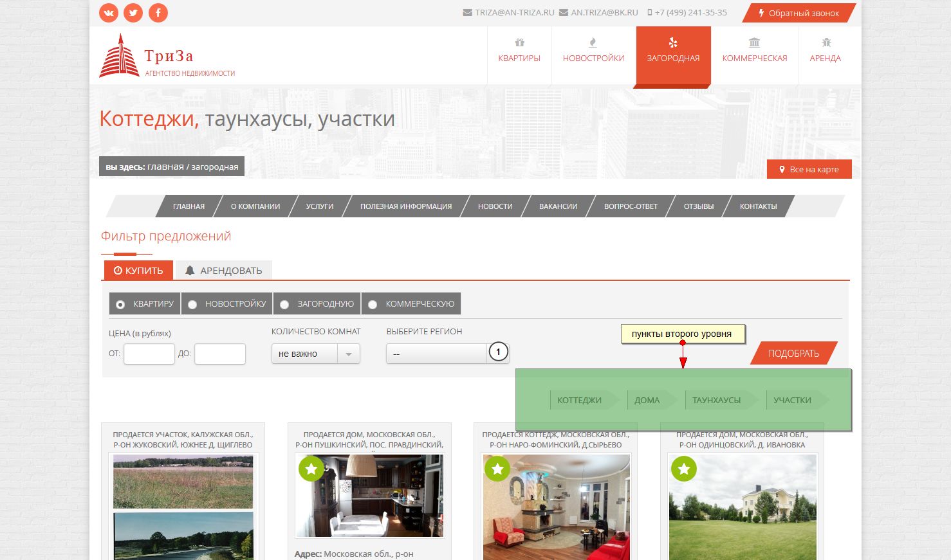Open the ОТЗЫВЫ menu item
This screenshot has width=951, height=560.
[699, 206]
